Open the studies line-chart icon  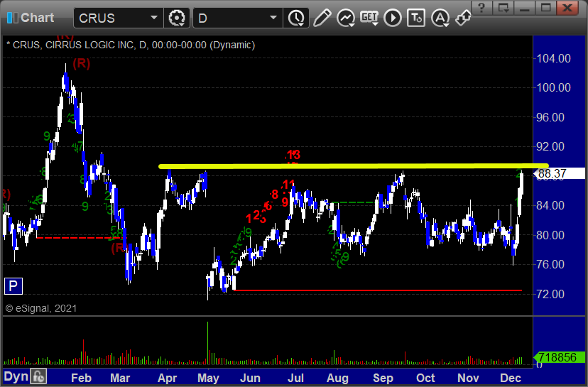point(345,18)
